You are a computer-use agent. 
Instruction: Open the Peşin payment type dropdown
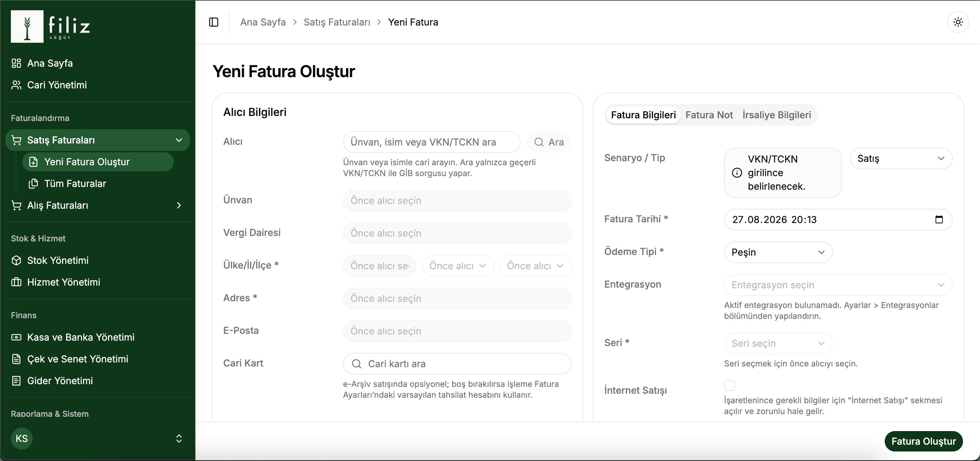(778, 252)
